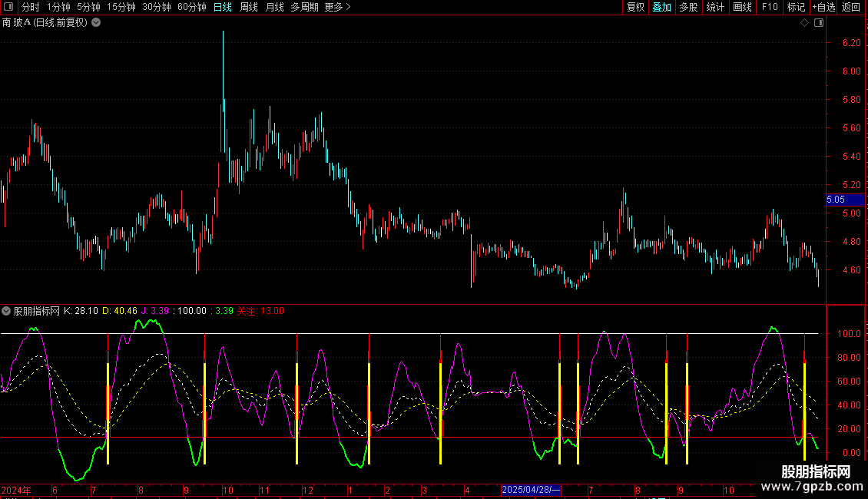Click the J: 3.39 value
Viewport: 868px width, 499px height.
[x=155, y=311]
